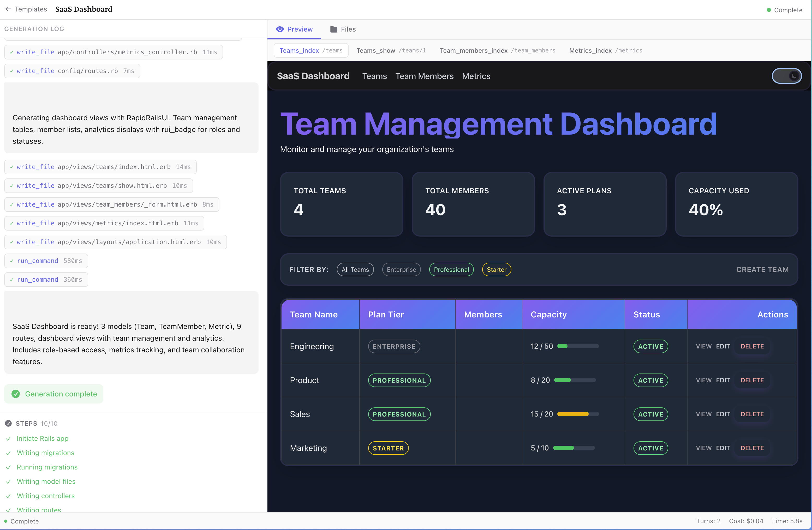Select the All Teams filter option
The image size is (812, 530).
pos(355,269)
